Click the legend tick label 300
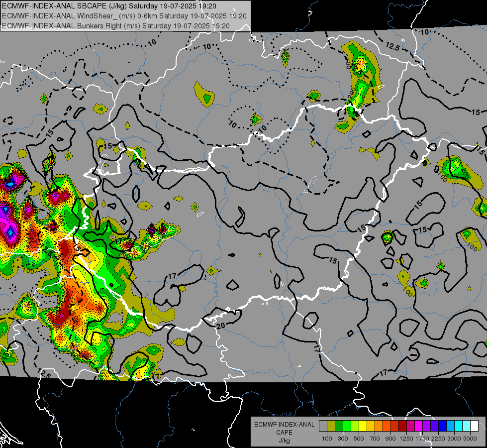 point(343,439)
